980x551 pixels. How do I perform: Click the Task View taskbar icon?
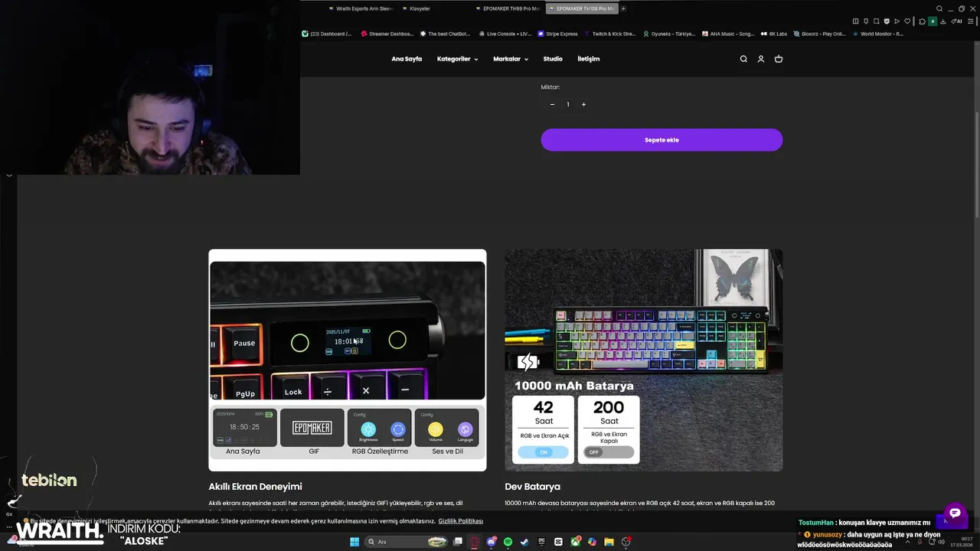point(458,542)
